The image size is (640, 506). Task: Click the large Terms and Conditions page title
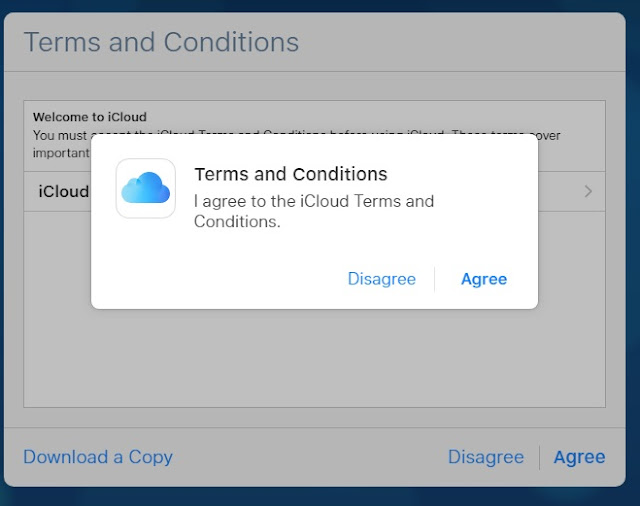(161, 42)
